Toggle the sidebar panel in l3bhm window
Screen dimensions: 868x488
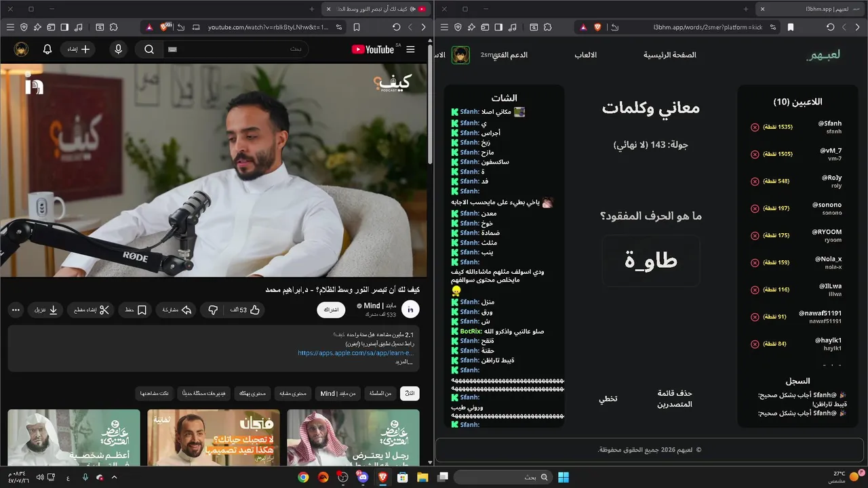(498, 27)
